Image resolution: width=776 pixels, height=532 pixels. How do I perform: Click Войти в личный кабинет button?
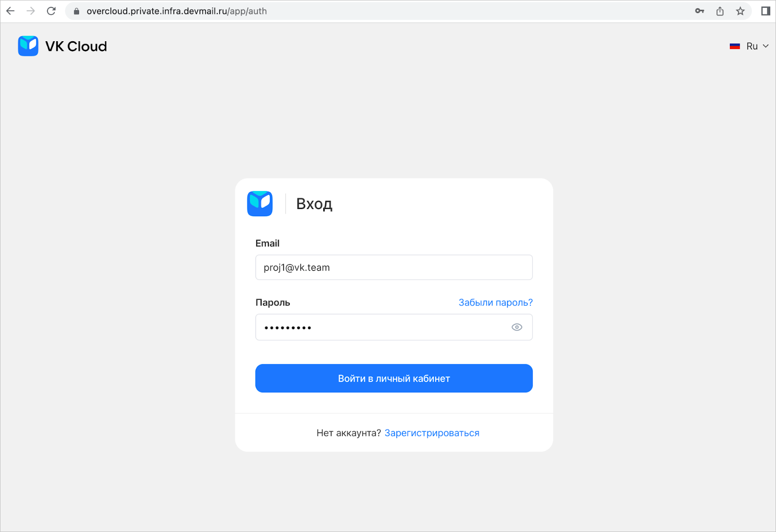click(x=394, y=378)
